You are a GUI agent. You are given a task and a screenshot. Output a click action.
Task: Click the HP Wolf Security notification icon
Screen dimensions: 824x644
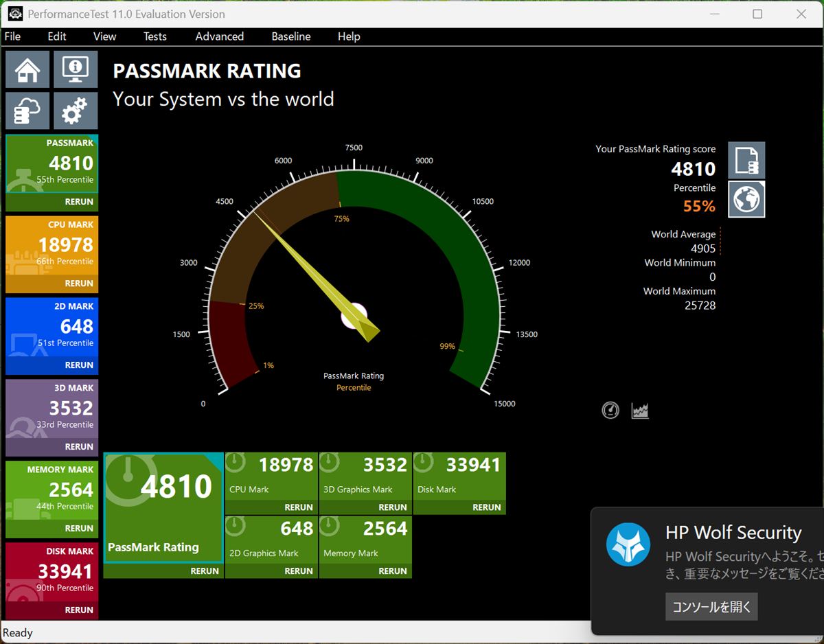pyautogui.click(x=628, y=544)
